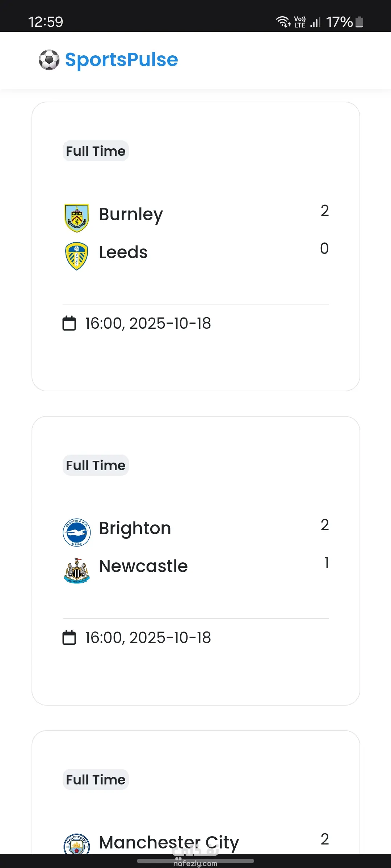
Task: Click Burnley's score of 2
Action: coord(324,211)
